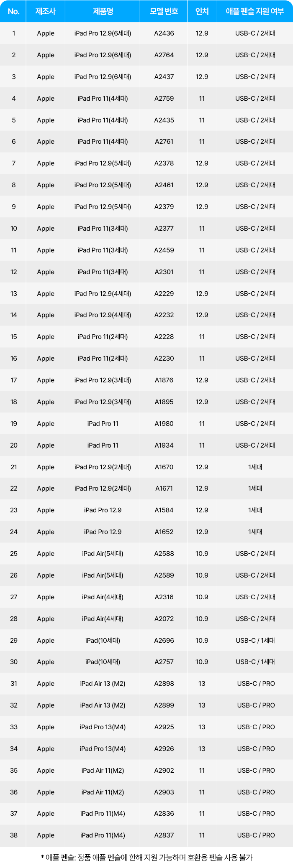Select the iPad Pro 11 A1980 model cell
The width and height of the screenshot is (293, 868).
164,424
